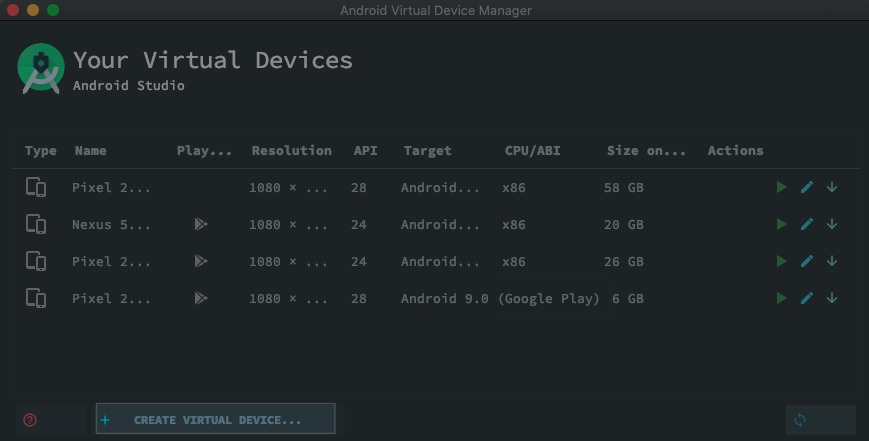Screen dimensions: 869x441
Task: Click Play Store icon in Android 9.0 row
Action: (201, 298)
